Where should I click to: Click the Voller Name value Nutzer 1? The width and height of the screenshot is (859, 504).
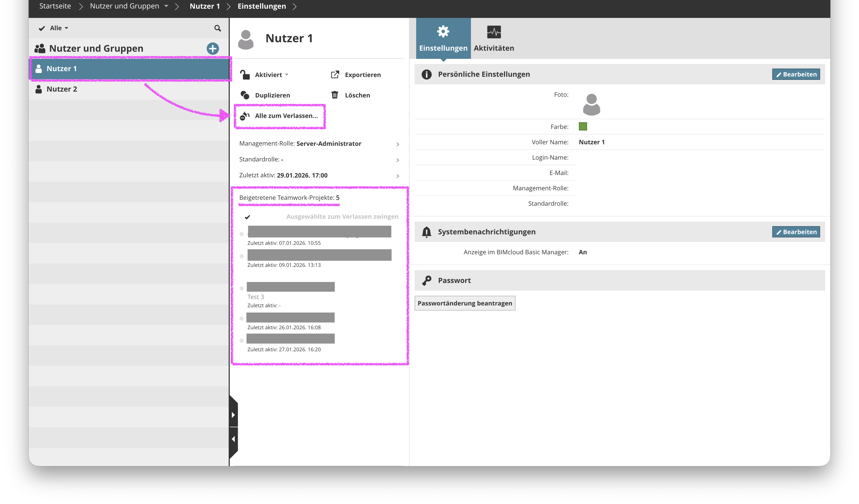[x=592, y=142]
